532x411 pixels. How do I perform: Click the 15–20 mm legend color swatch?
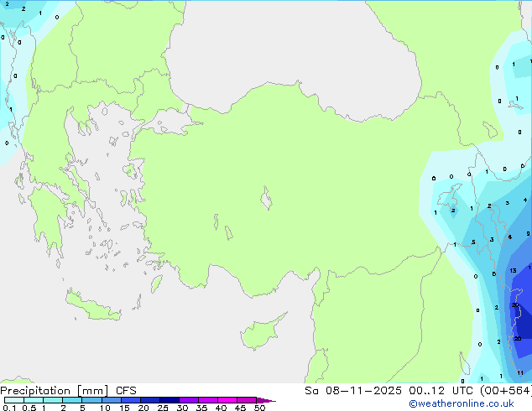click(x=130, y=400)
